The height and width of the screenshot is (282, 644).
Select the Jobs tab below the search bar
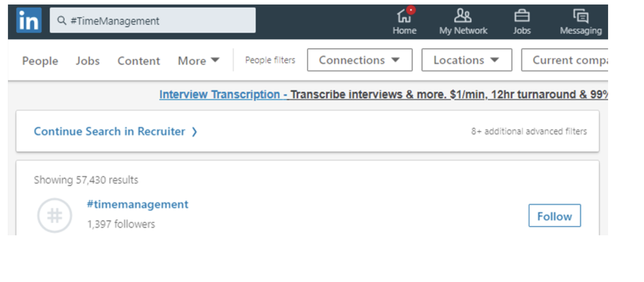coord(88,61)
